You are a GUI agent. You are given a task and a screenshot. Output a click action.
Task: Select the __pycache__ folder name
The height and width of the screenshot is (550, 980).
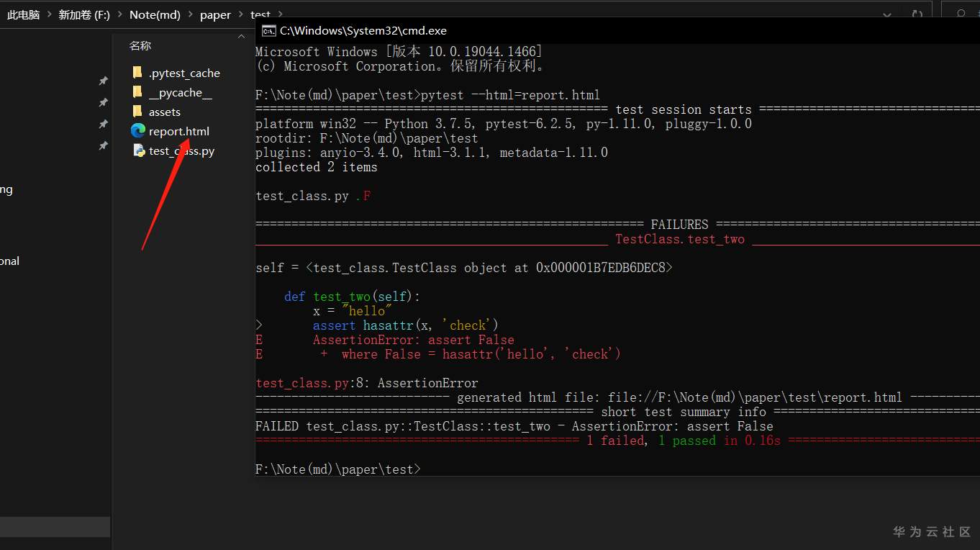tap(180, 93)
